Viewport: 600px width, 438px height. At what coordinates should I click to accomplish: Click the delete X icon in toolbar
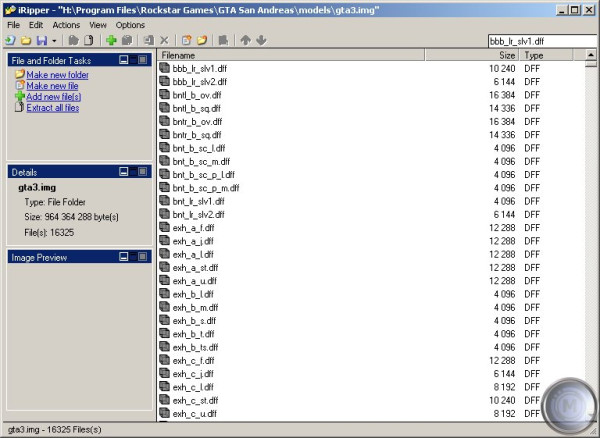point(165,40)
